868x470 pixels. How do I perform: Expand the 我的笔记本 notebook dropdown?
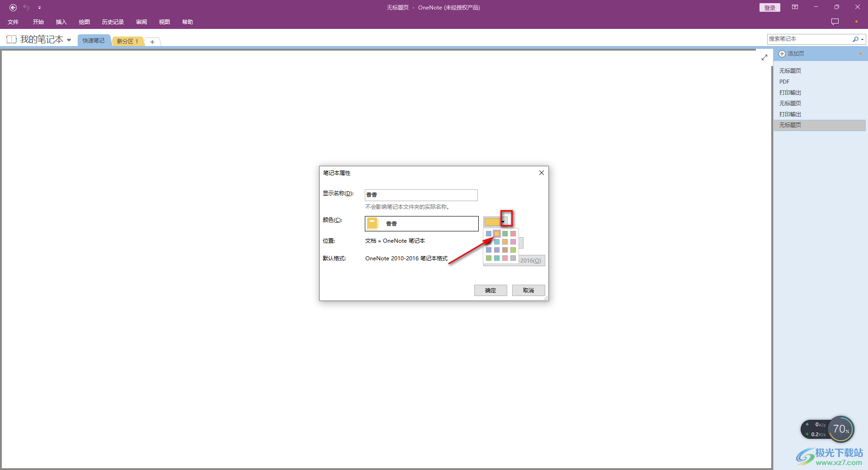click(69, 40)
